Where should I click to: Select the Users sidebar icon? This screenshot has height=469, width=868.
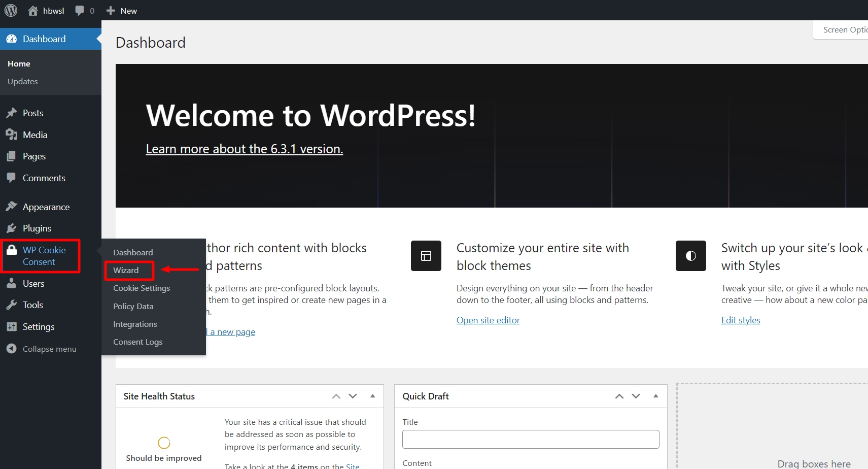[x=12, y=283]
